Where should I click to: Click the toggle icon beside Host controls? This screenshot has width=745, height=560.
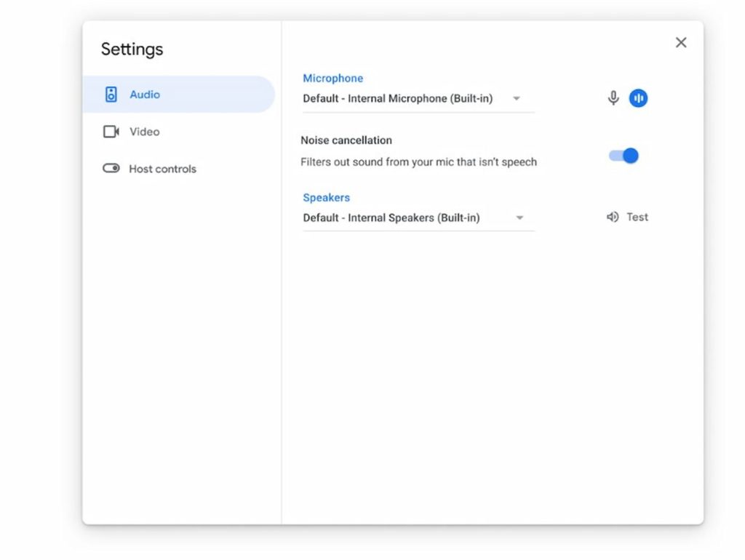(111, 168)
